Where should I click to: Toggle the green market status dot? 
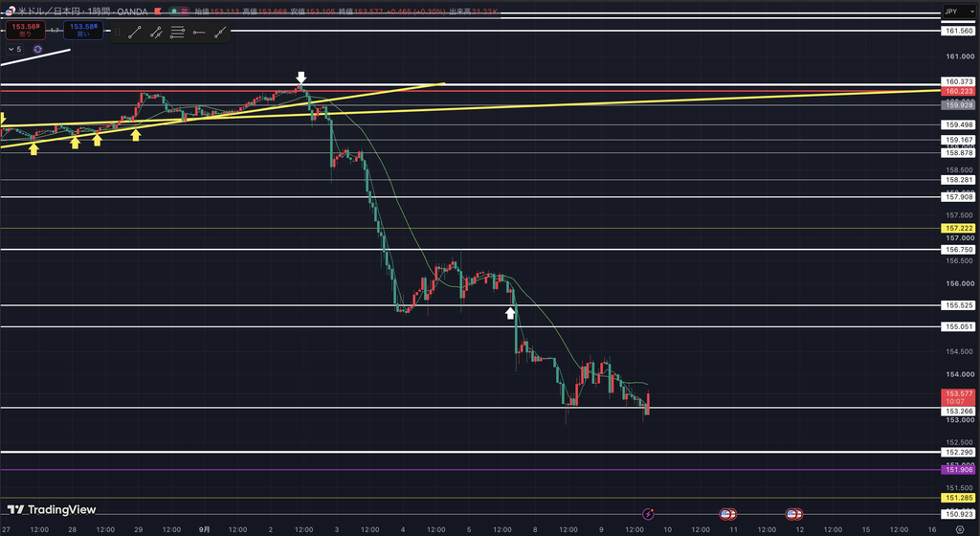[174, 11]
